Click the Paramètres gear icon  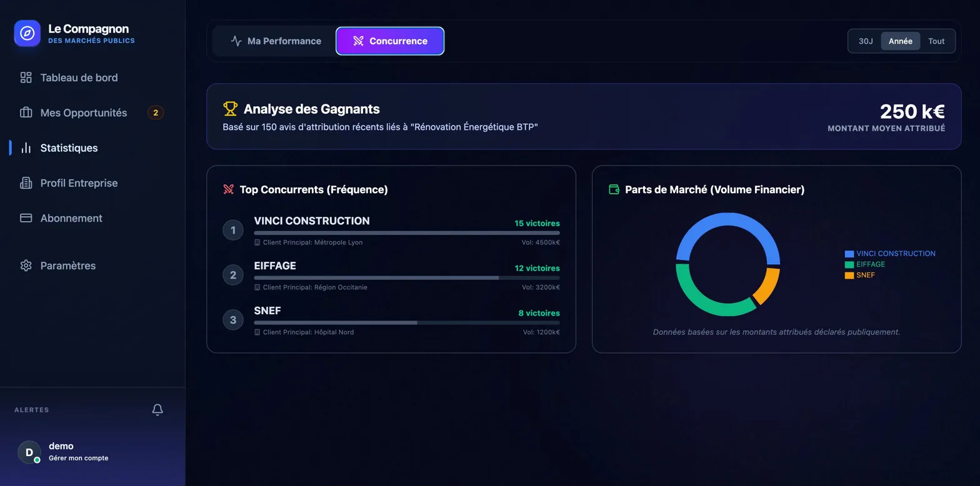(x=26, y=265)
